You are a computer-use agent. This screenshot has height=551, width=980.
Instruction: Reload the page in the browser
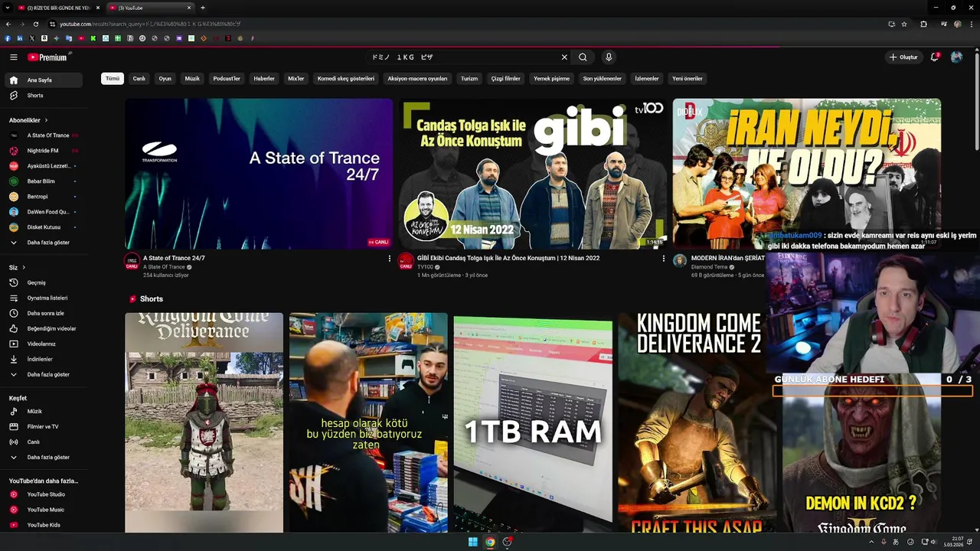click(35, 24)
